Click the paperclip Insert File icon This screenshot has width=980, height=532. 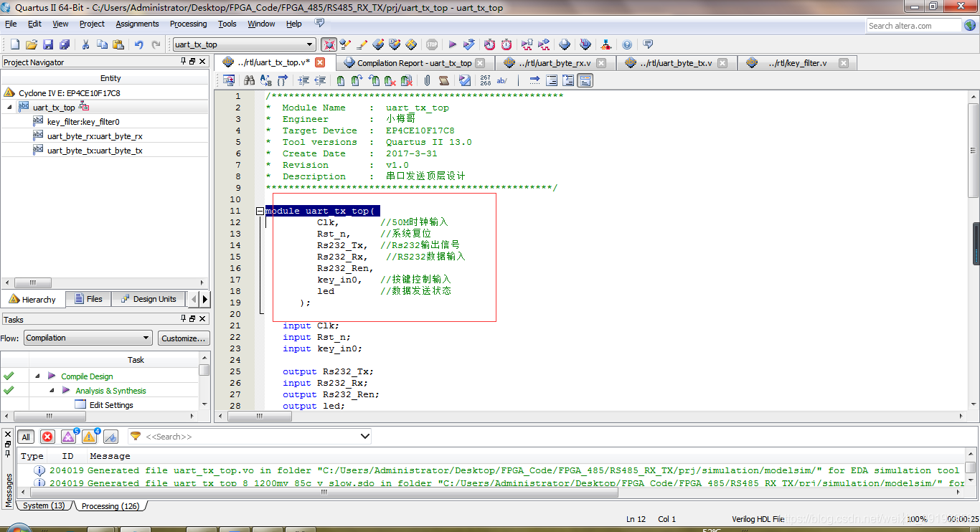[x=428, y=80]
